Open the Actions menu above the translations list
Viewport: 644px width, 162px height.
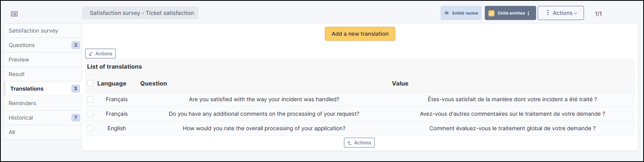click(x=100, y=54)
